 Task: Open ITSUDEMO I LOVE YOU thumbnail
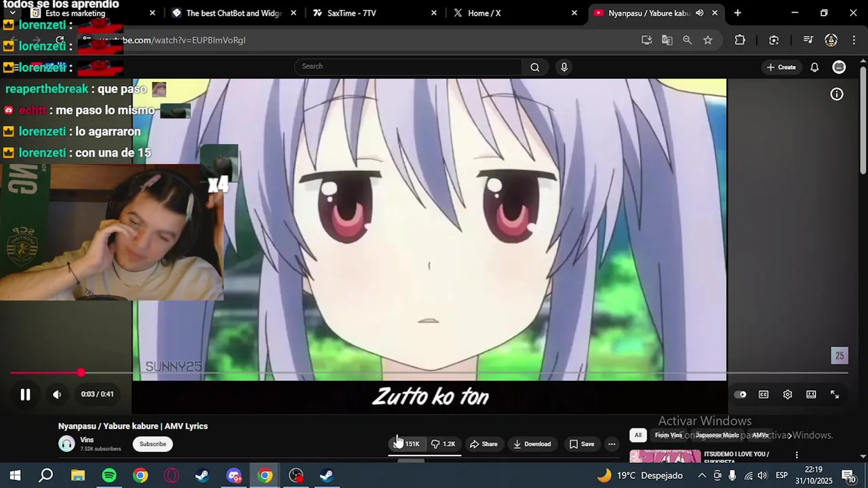pyautogui.click(x=665, y=457)
